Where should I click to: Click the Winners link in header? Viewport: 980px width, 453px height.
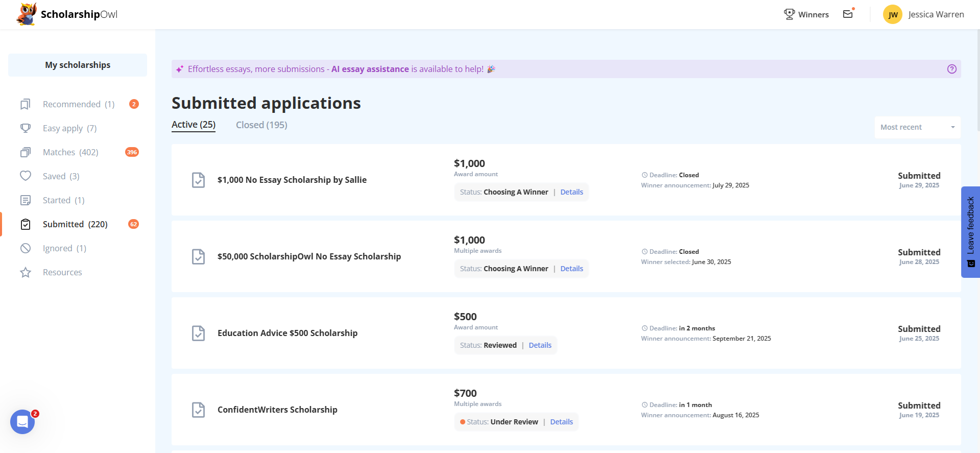pos(814,14)
